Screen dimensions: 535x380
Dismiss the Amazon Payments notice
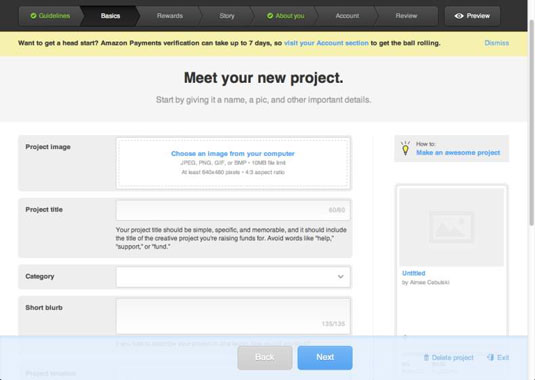[496, 43]
